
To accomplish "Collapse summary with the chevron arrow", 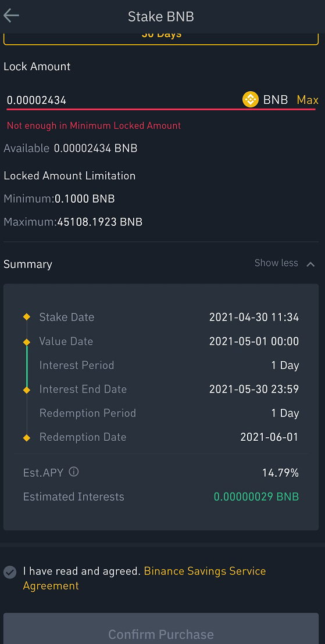I will pos(310,264).
